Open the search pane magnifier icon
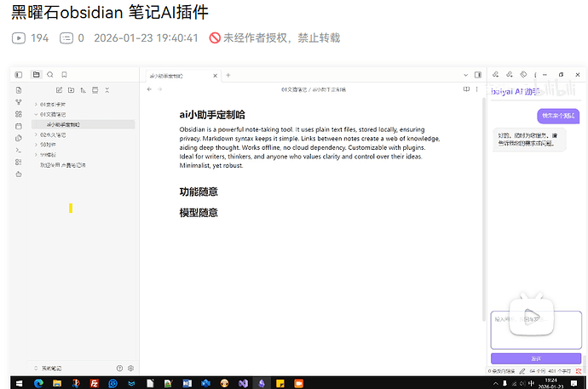 [50, 75]
